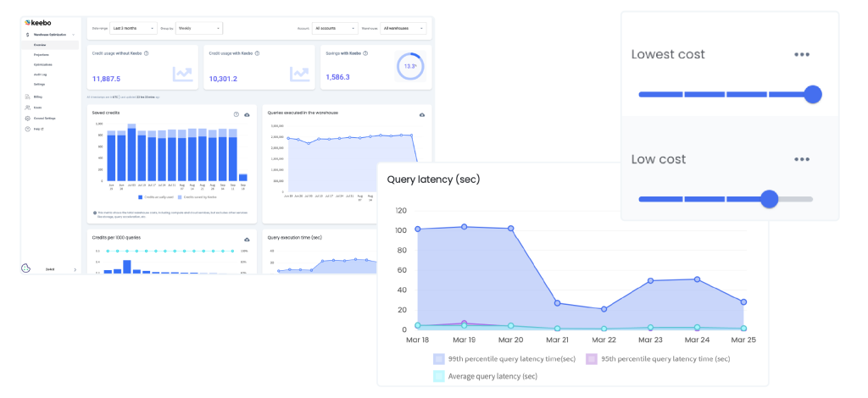This screenshot has width=868, height=398.
Task: Click the dollar icon beside Warehouse Optimization
Action: (28, 34)
